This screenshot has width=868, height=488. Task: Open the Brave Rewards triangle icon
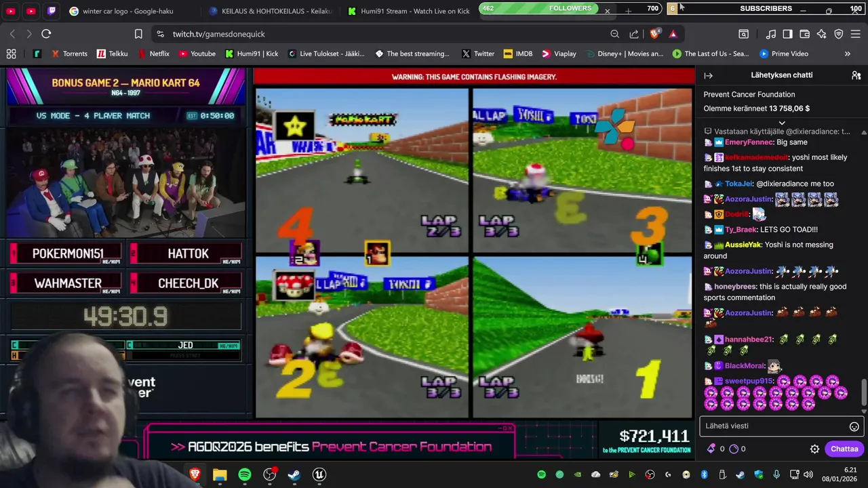[x=673, y=34]
